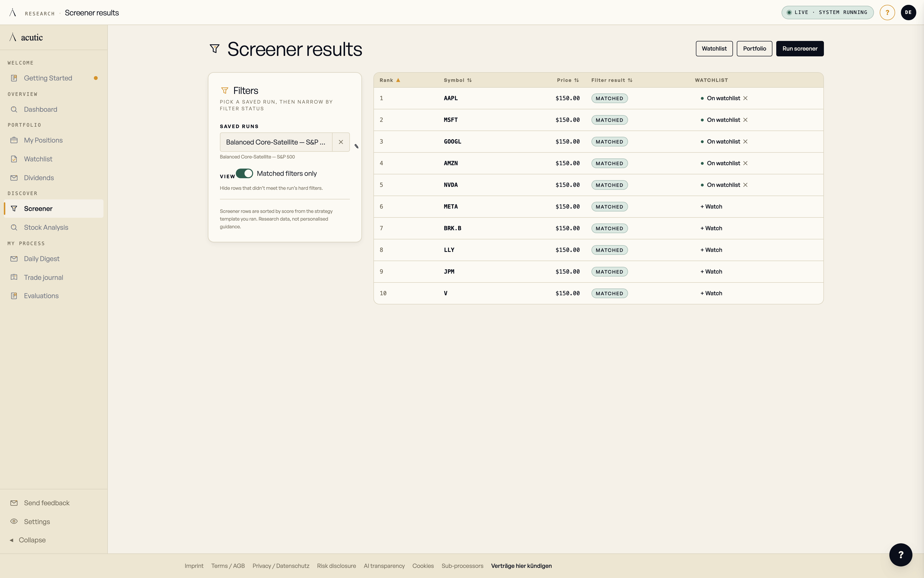Open My Positions page
924x578 pixels.
pos(53,140)
